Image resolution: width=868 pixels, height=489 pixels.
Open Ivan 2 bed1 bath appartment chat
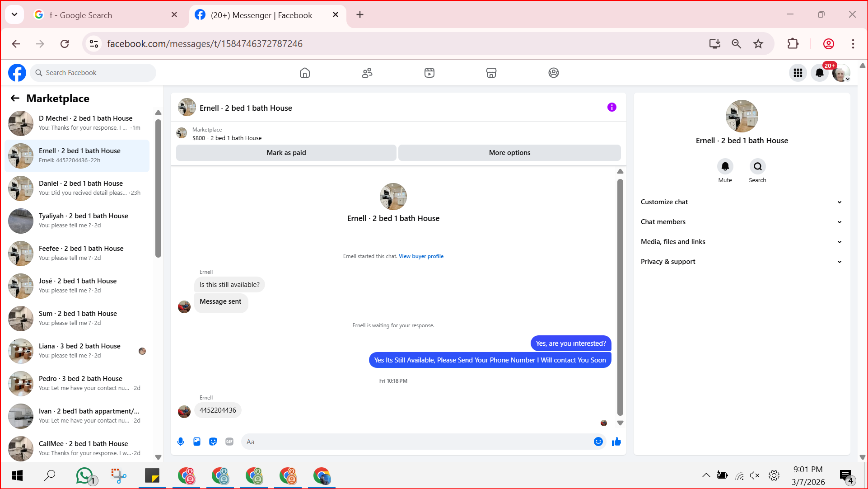click(x=77, y=416)
